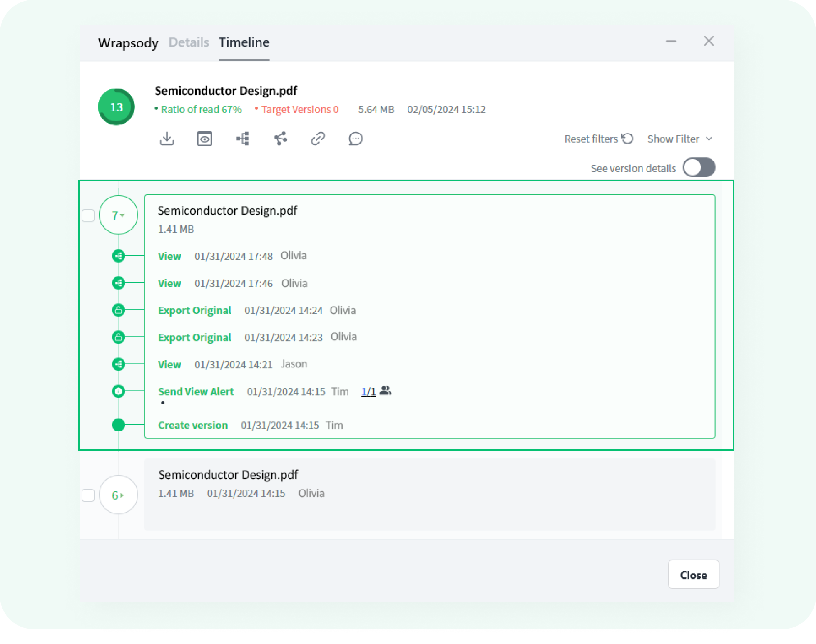Click the copy link icon
Image resolution: width=816 pixels, height=644 pixels.
[318, 139]
